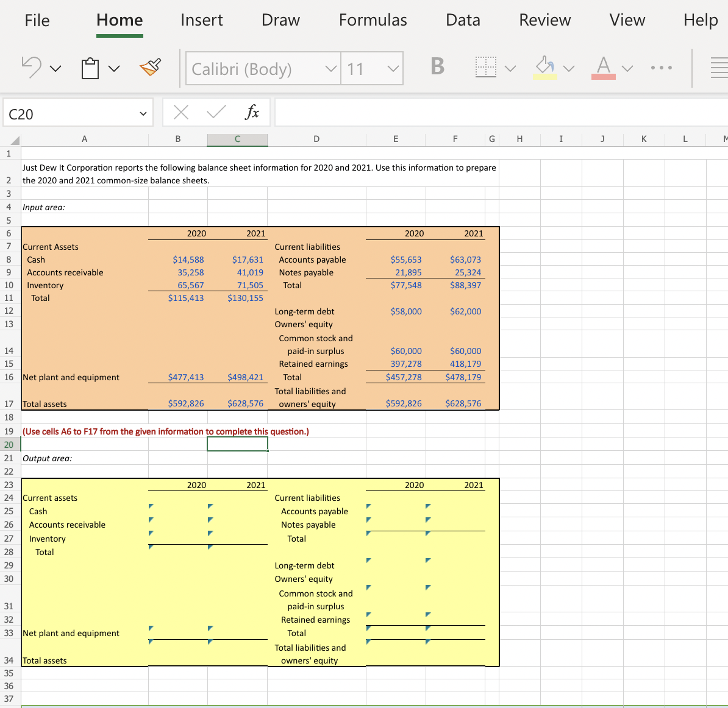This screenshot has height=708, width=728.
Task: Select the Format Painter tool
Action: (151, 68)
